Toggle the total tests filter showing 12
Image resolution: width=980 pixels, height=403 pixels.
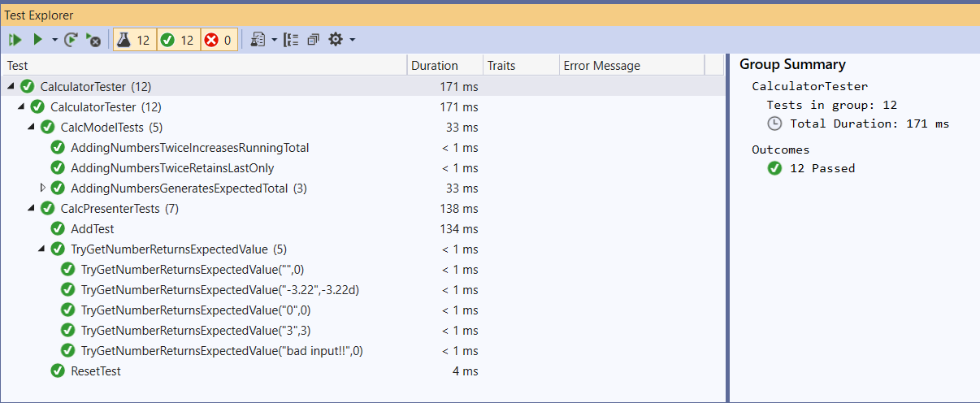click(x=133, y=39)
